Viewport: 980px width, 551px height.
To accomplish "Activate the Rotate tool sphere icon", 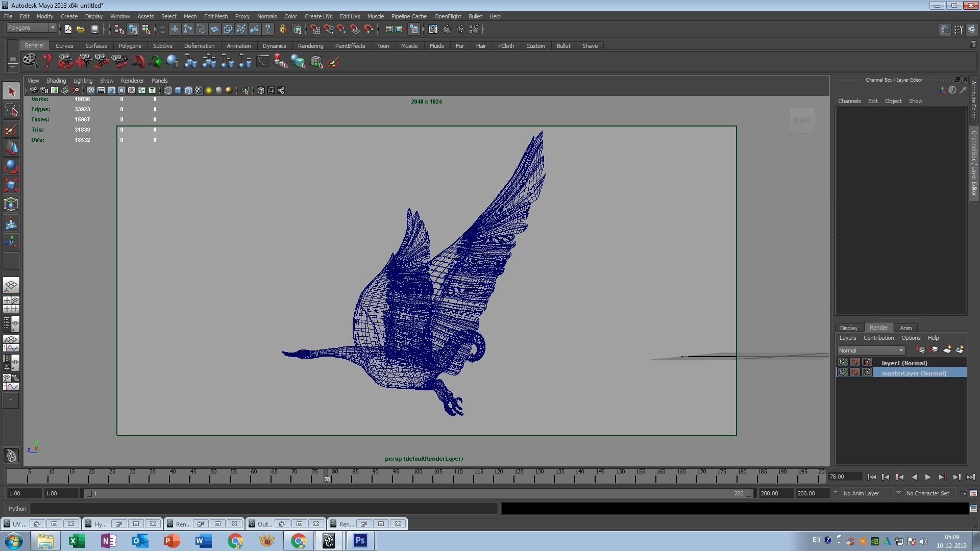I will (x=11, y=167).
